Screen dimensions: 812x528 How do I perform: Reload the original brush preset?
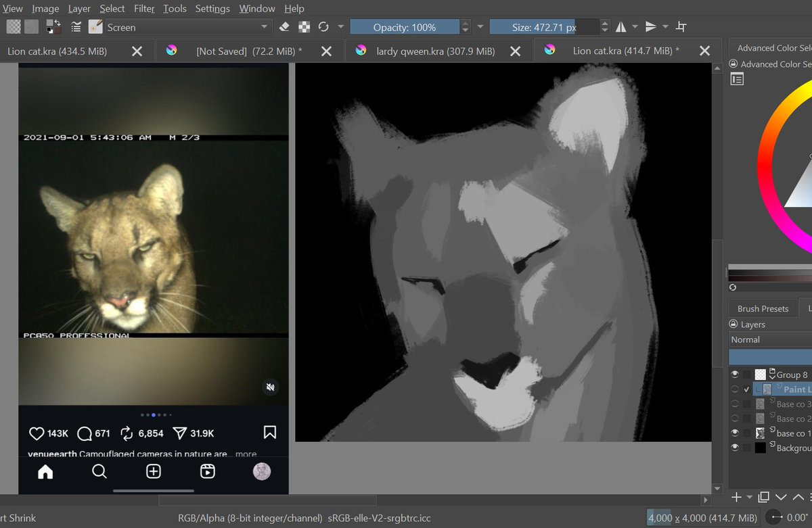coord(323,27)
